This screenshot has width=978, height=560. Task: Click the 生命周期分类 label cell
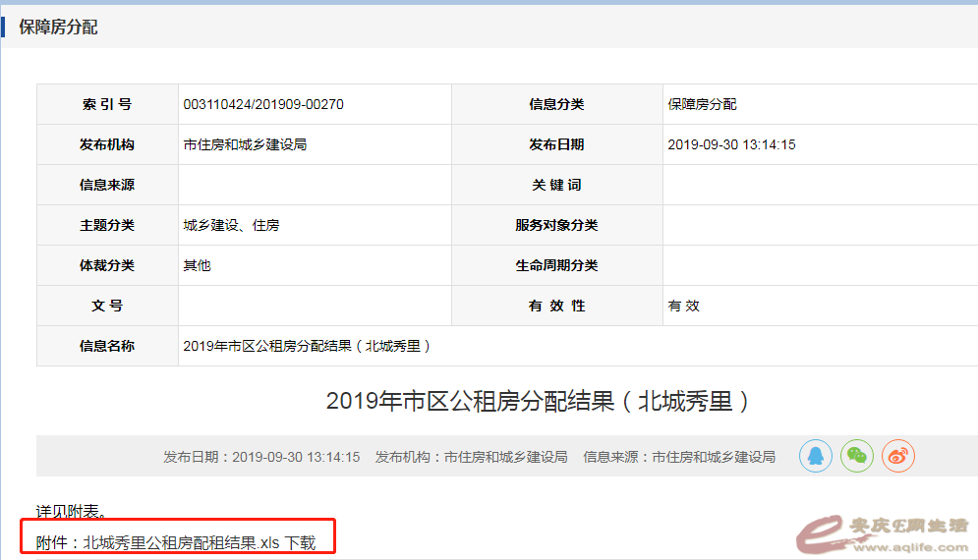point(556,265)
